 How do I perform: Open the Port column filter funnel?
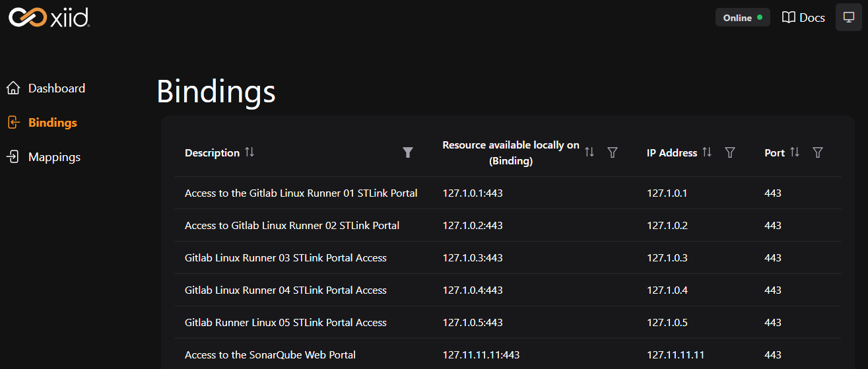818,152
